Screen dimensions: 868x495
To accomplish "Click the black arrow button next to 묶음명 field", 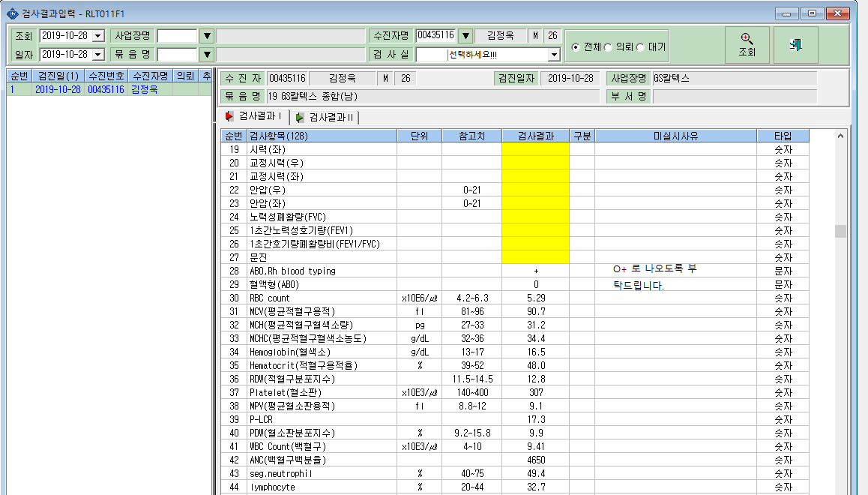I will (207, 54).
